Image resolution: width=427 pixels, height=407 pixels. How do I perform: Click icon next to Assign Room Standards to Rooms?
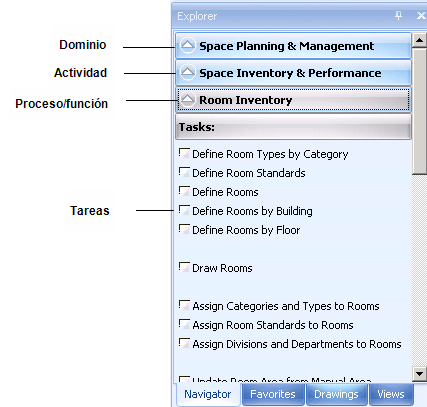pyautogui.click(x=184, y=324)
